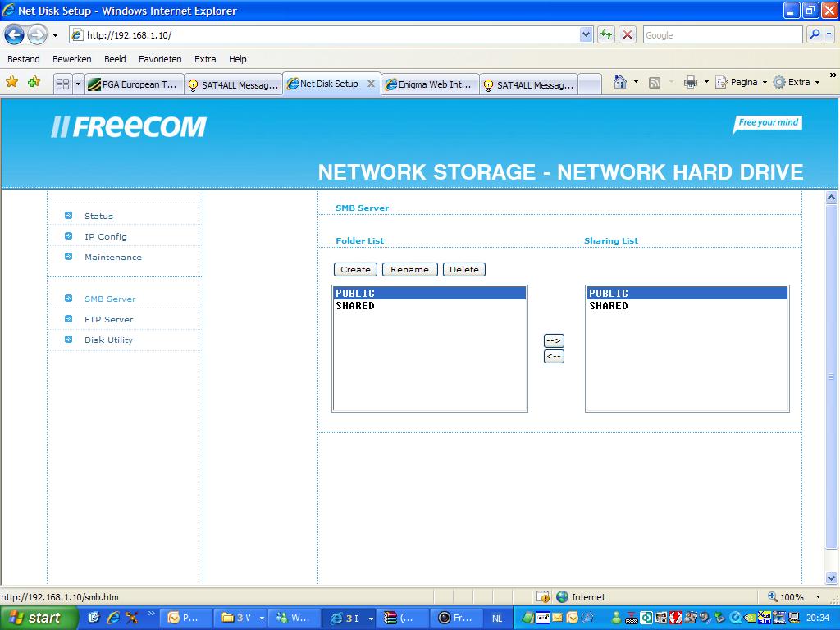
Task: Switch to the last SAT4ALL Messag... tab
Action: (x=529, y=84)
